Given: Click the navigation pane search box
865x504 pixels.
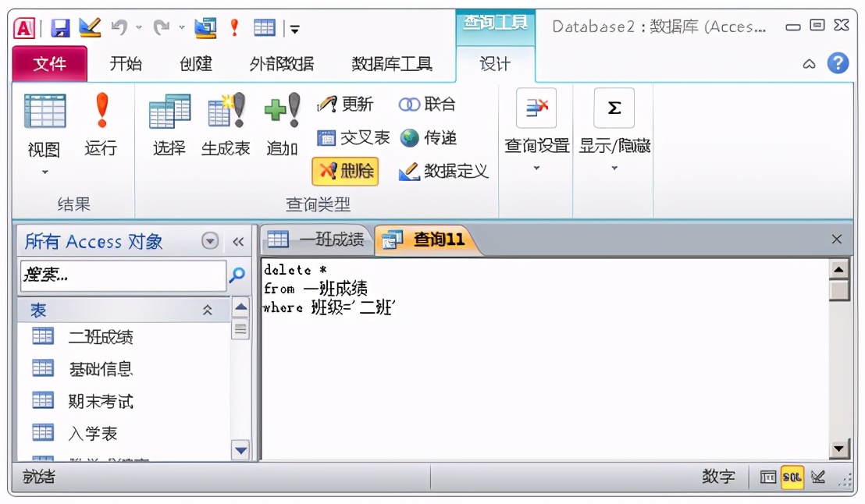Looking at the screenshot, I should pyautogui.click(x=123, y=275).
